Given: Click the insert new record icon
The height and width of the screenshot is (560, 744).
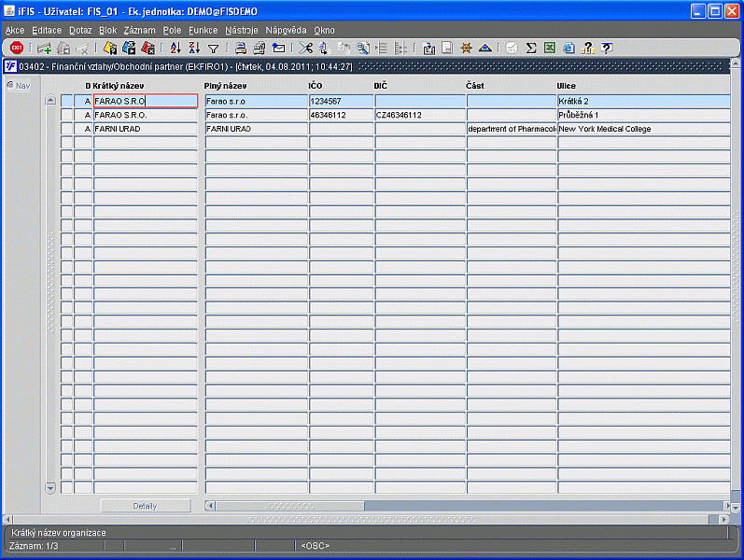Looking at the screenshot, I should [x=45, y=48].
